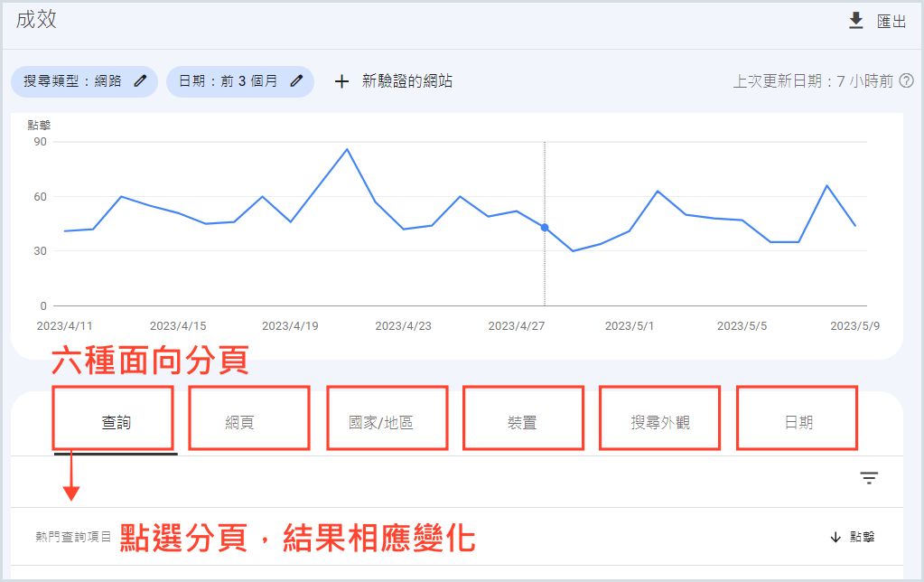This screenshot has width=924, height=582.
Task: Click the export download arrow icon
Action: (x=856, y=21)
